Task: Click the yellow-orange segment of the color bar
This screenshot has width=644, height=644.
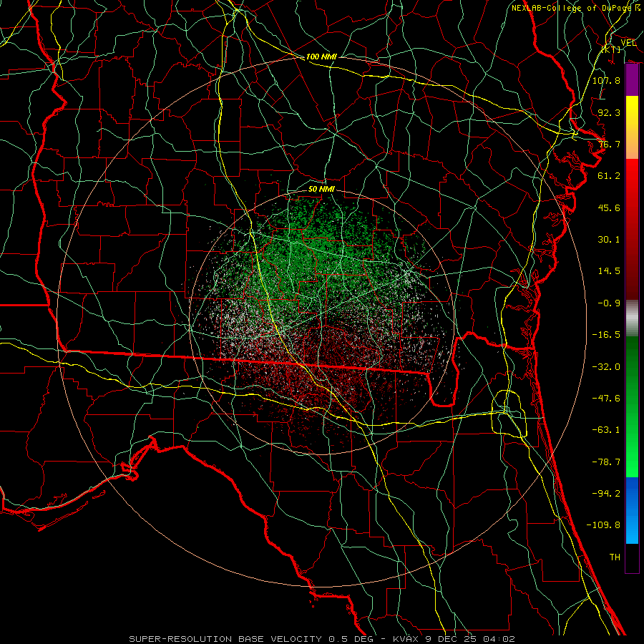Action: [632, 127]
